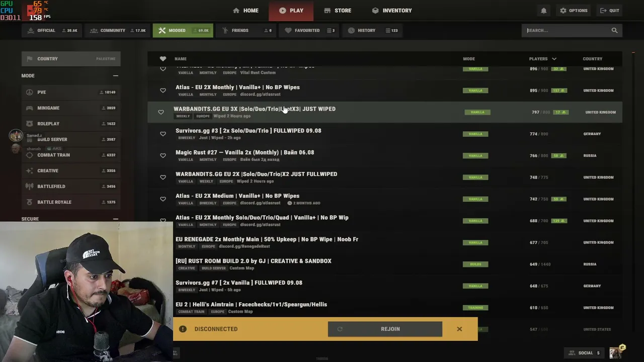The width and height of the screenshot is (644, 362).
Task: Click the BUILDS mode badge on RUST ROOM row
Action: pyautogui.click(x=475, y=264)
